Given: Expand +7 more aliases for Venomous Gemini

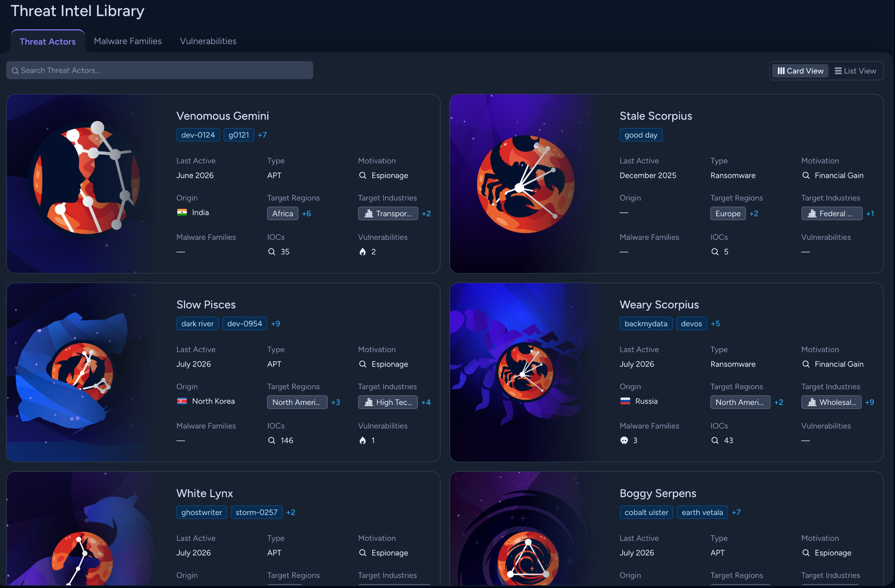Looking at the screenshot, I should click(262, 135).
